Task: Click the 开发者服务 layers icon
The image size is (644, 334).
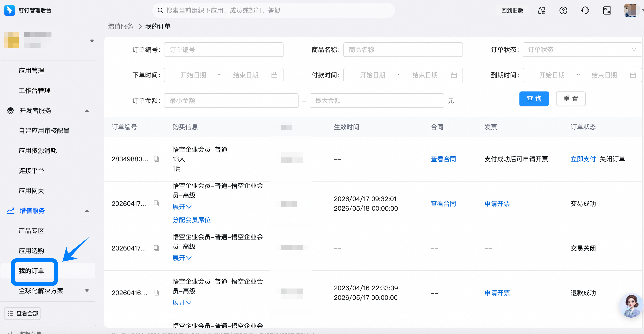Action: pyautogui.click(x=10, y=110)
